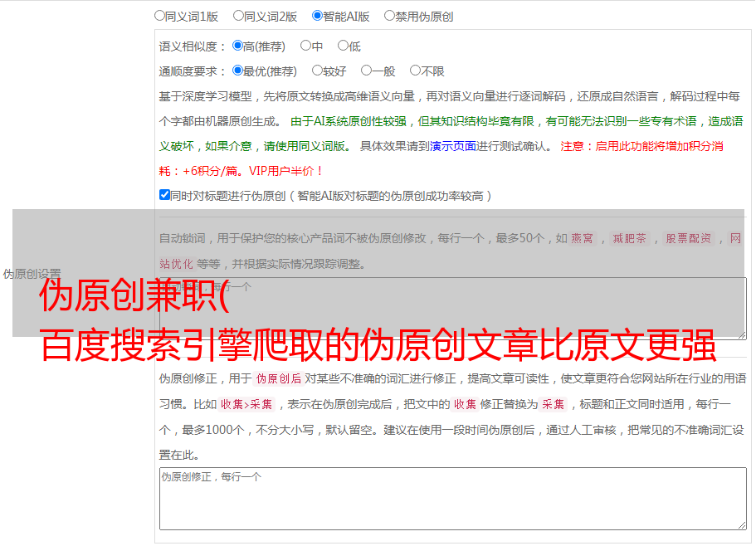Image resolution: width=756 pixels, height=546 pixels.
Task: Select the 同义词1版 radio option
Action: click(x=159, y=16)
